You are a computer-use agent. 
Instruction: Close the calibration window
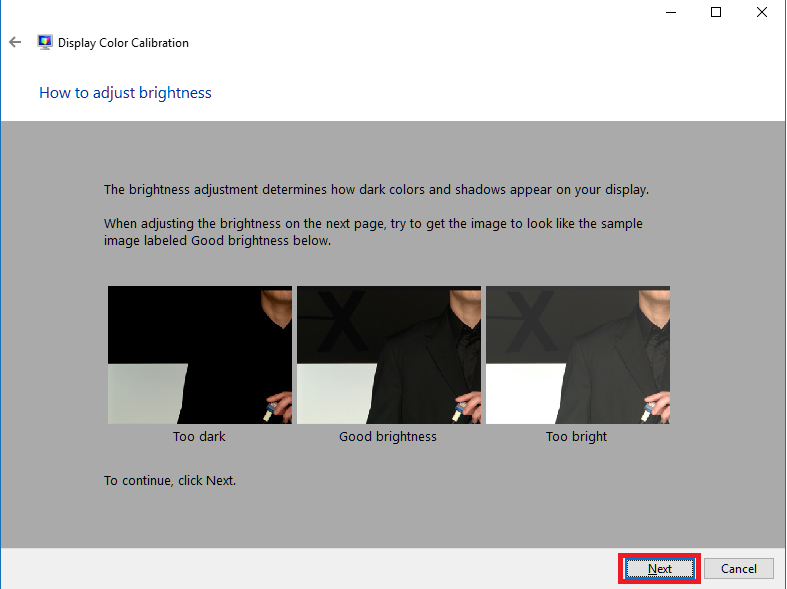click(762, 12)
